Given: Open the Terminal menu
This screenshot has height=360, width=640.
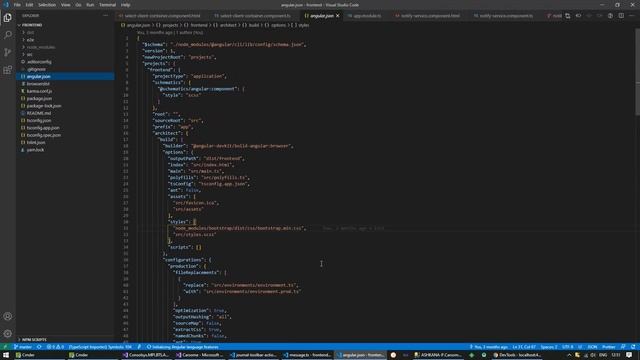Looking at the screenshot, I should pyautogui.click(x=107, y=5).
